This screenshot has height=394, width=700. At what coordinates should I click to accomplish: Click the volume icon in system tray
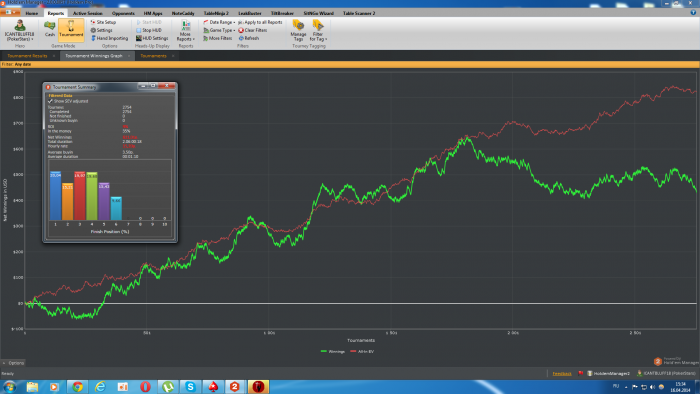652,387
